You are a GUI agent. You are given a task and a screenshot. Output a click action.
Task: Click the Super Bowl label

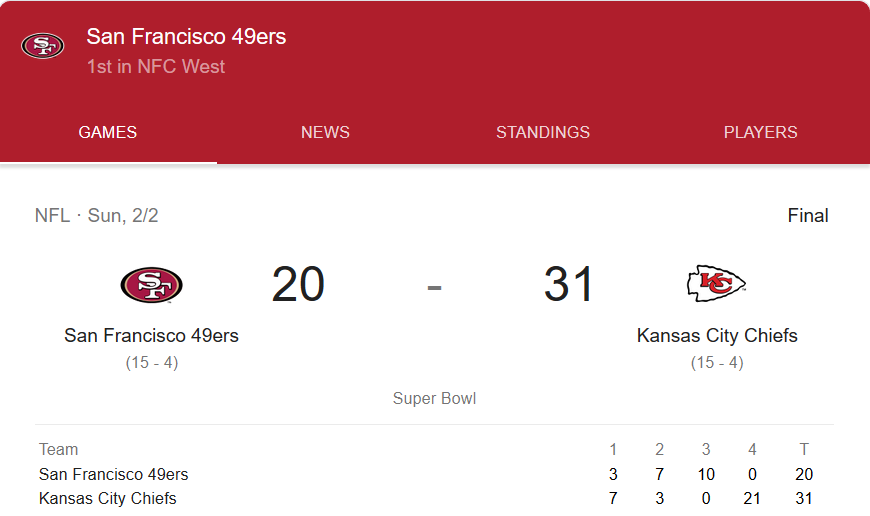pyautogui.click(x=434, y=399)
